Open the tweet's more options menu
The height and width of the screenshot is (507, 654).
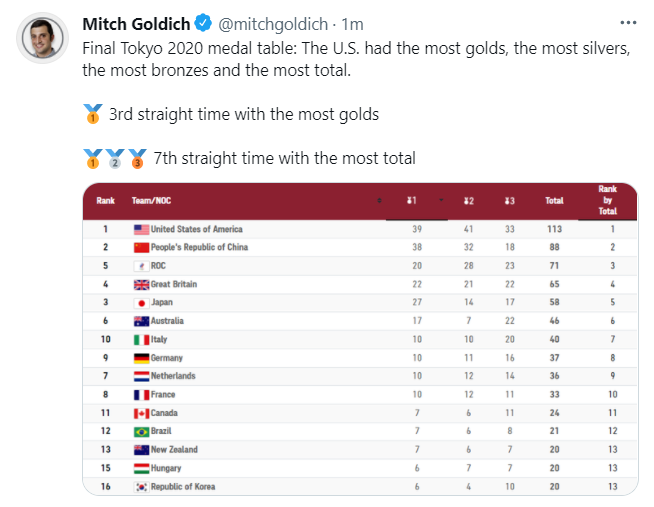pyautogui.click(x=628, y=23)
